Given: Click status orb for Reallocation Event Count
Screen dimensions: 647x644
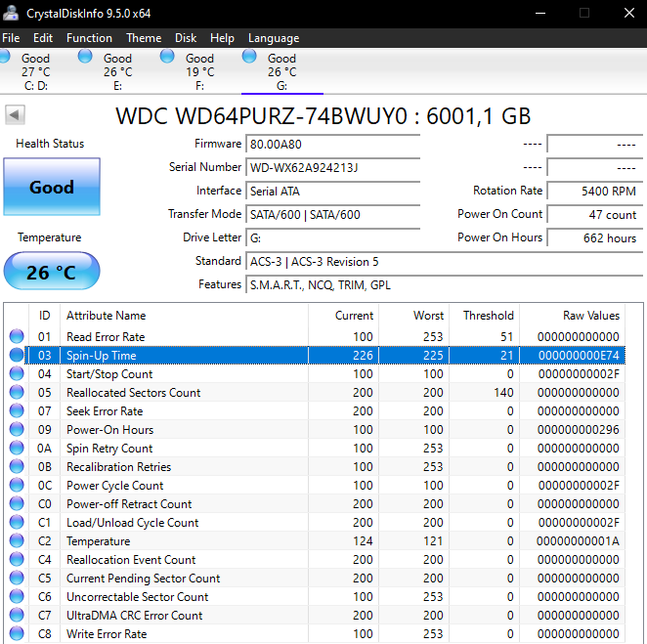Looking at the screenshot, I should [x=17, y=559].
